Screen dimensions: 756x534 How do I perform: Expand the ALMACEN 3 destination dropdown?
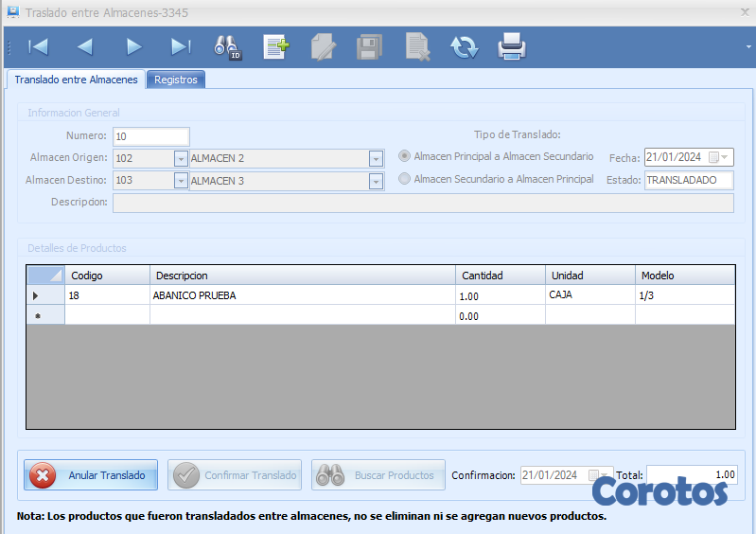tap(376, 181)
